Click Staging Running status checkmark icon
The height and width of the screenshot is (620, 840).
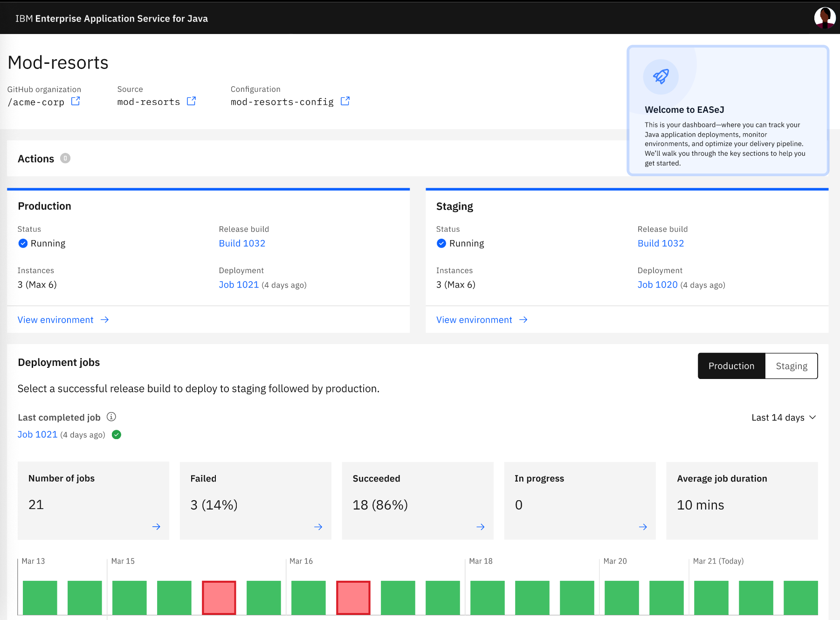[x=441, y=243]
